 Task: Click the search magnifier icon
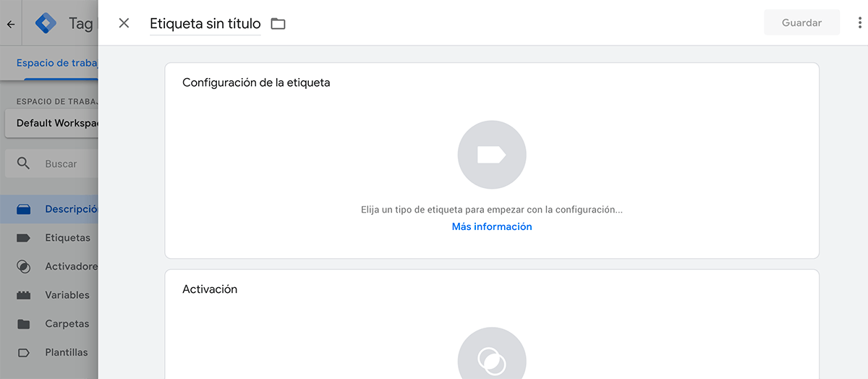(24, 163)
